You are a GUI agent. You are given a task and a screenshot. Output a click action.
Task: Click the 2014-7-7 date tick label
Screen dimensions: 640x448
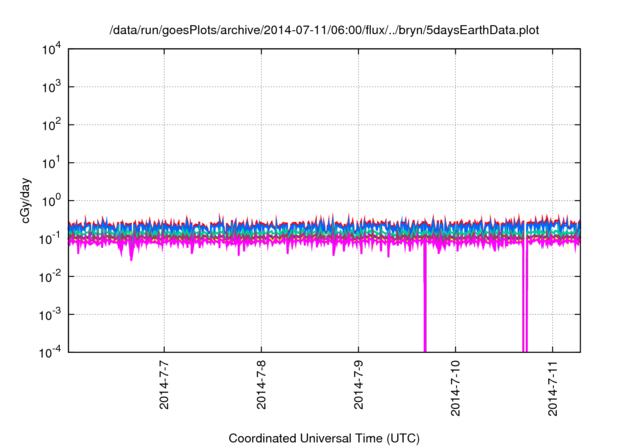pos(164,385)
